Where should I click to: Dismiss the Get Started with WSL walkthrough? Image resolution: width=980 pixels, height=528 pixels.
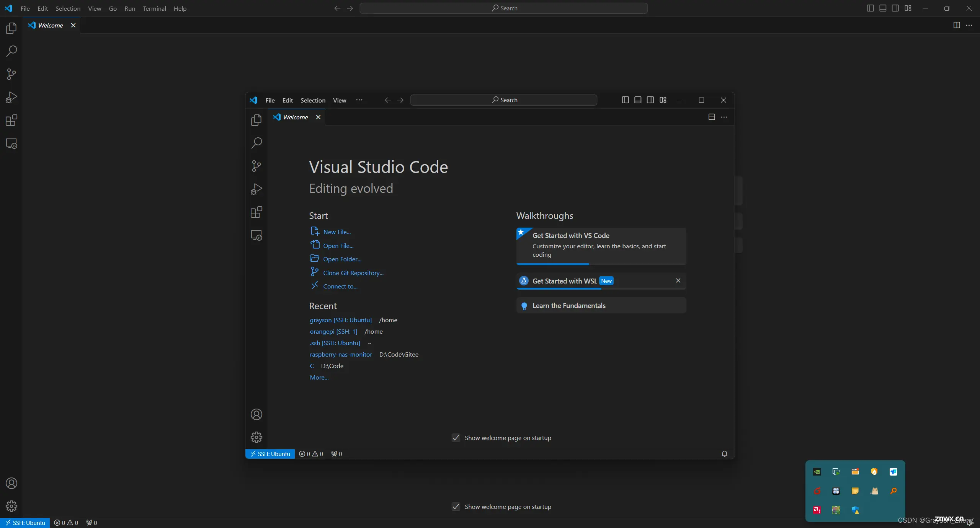[678, 280]
